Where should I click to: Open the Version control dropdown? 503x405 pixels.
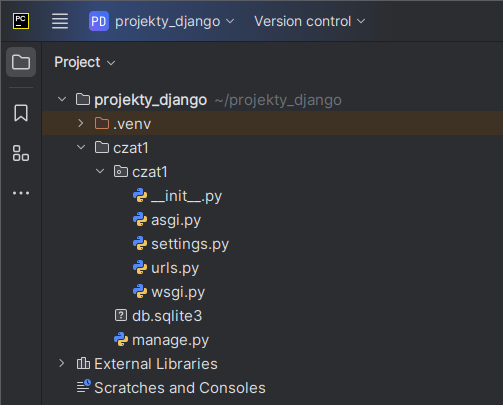(x=310, y=21)
